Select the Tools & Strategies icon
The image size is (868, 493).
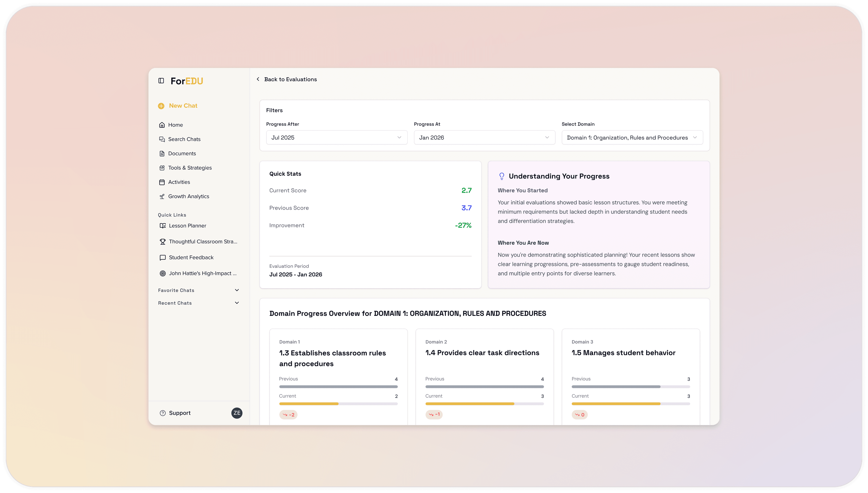(x=162, y=168)
